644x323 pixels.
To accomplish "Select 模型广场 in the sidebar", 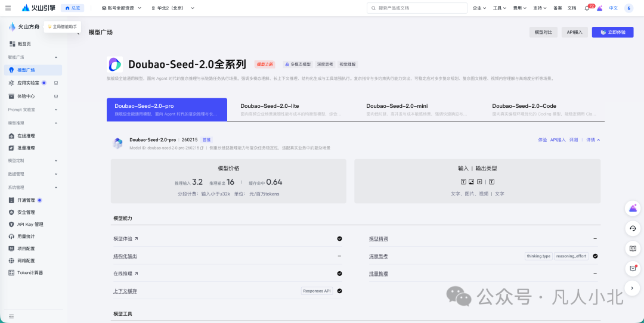I will [x=33, y=70].
